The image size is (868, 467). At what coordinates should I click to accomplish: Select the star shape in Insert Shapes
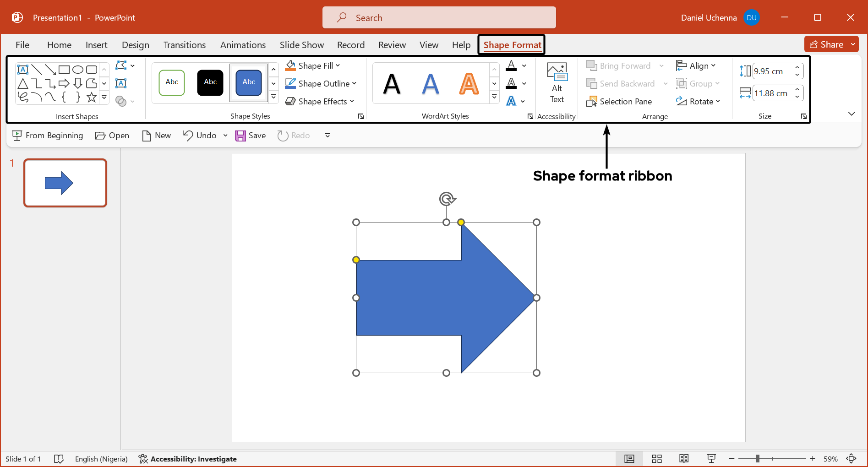[91, 97]
